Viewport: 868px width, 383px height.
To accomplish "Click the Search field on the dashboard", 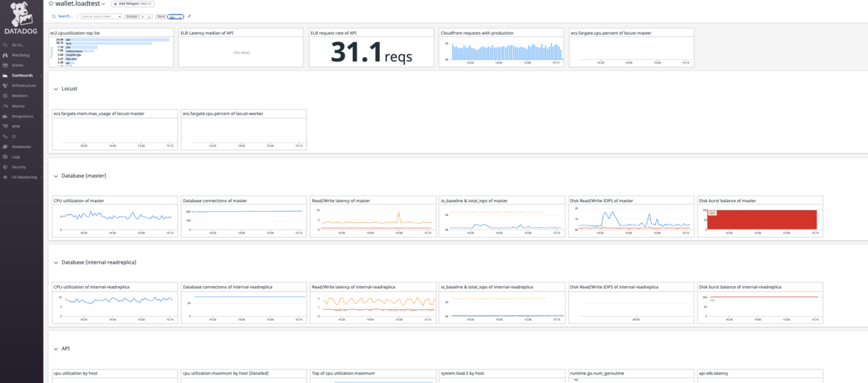I will click(62, 17).
